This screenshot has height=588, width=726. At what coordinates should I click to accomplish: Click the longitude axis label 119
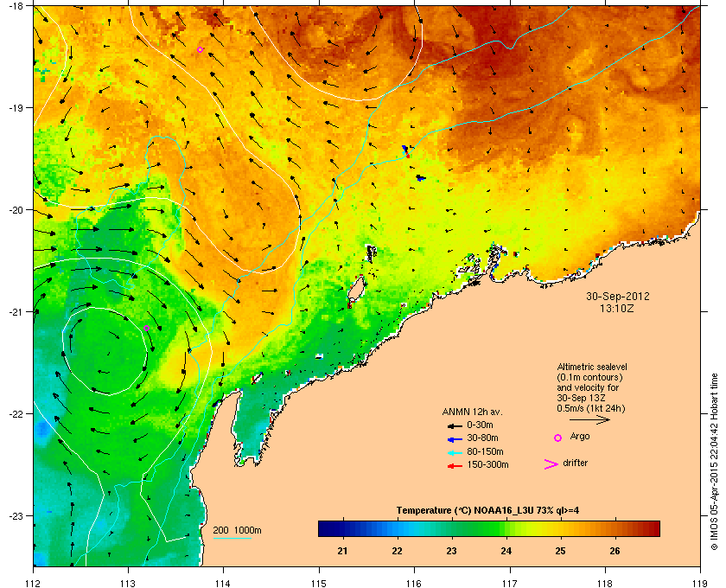(x=699, y=584)
